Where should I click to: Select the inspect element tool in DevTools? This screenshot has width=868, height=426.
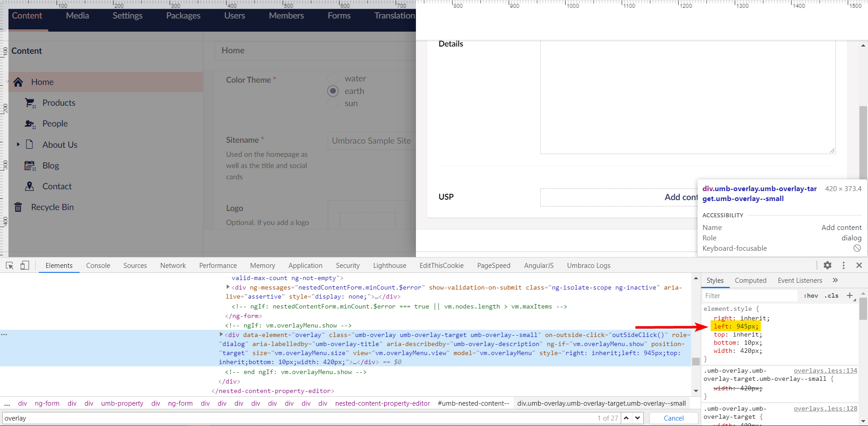pos(9,265)
